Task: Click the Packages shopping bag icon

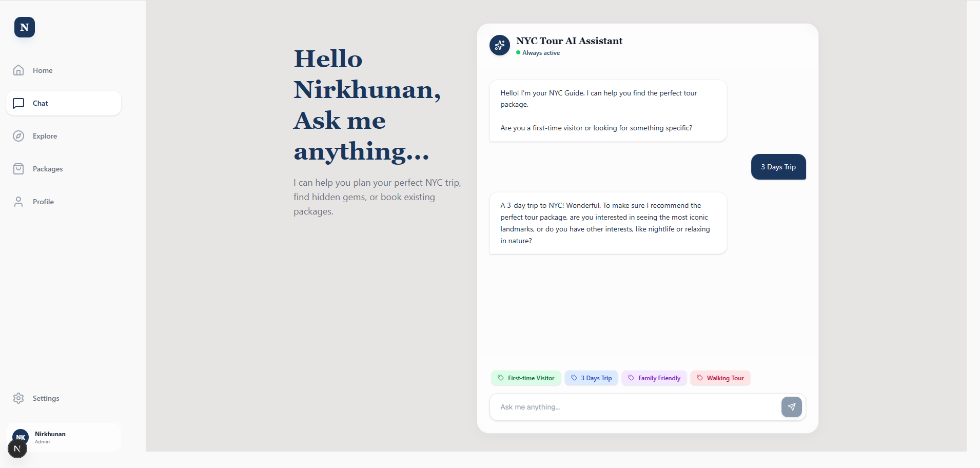Action: [x=18, y=169]
